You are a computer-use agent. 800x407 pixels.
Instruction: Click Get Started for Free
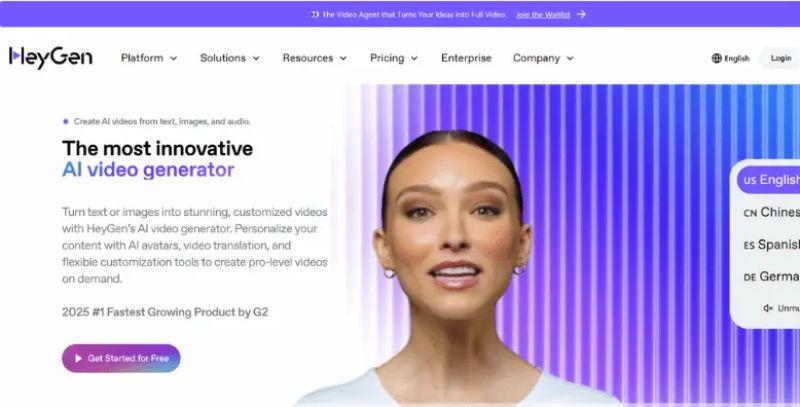pos(121,359)
